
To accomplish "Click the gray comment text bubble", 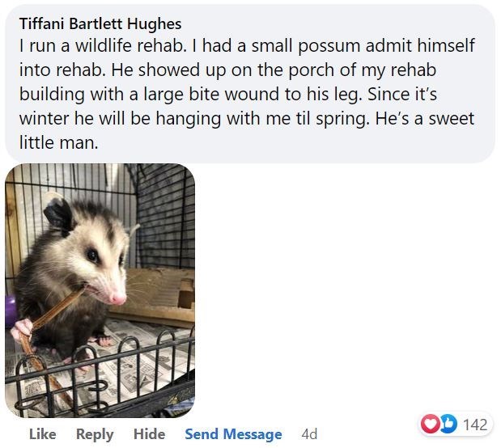I will pyautogui.click(x=250, y=83).
